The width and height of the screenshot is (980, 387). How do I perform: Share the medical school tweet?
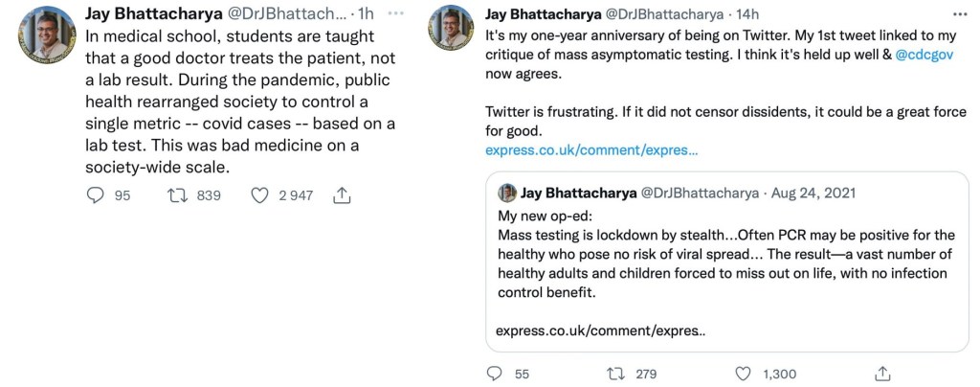click(x=342, y=195)
